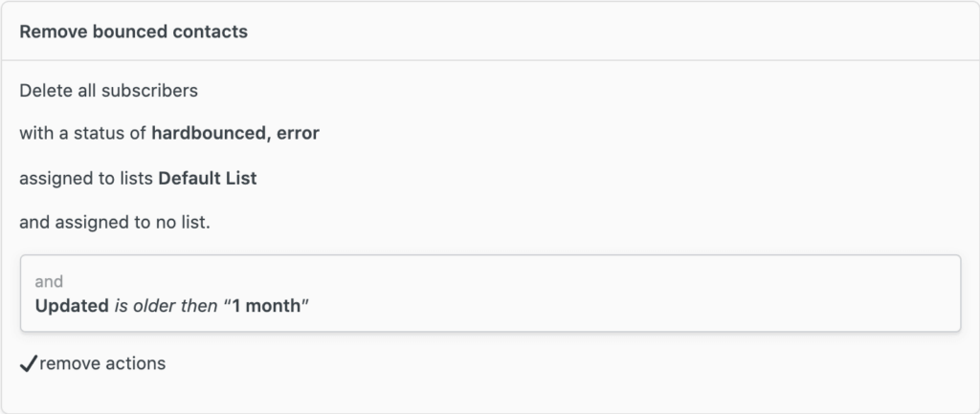Click the checkmark icon beside remove actions

click(28, 363)
